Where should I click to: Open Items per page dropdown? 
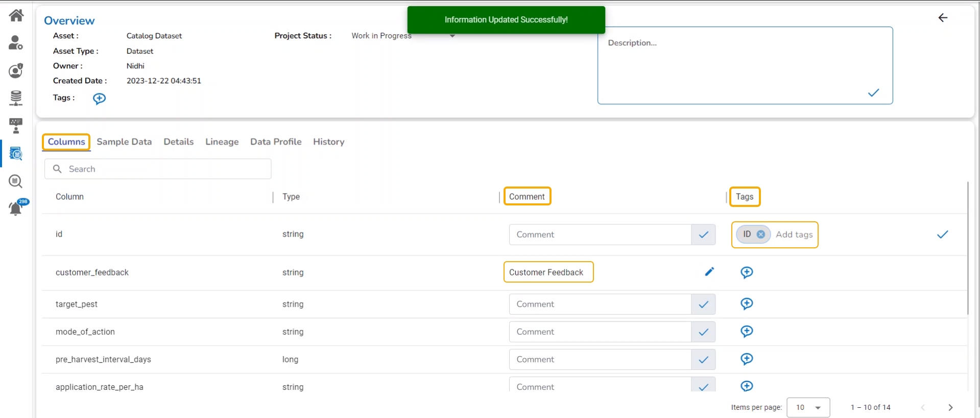click(808, 407)
